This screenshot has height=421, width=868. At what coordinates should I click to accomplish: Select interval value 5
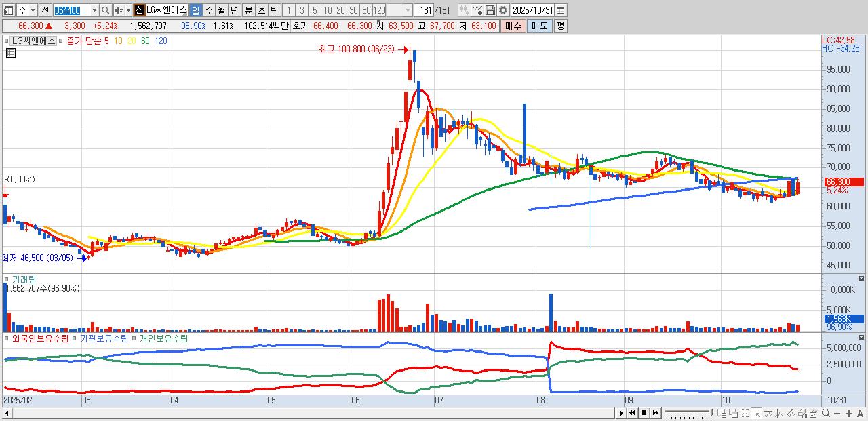click(315, 10)
